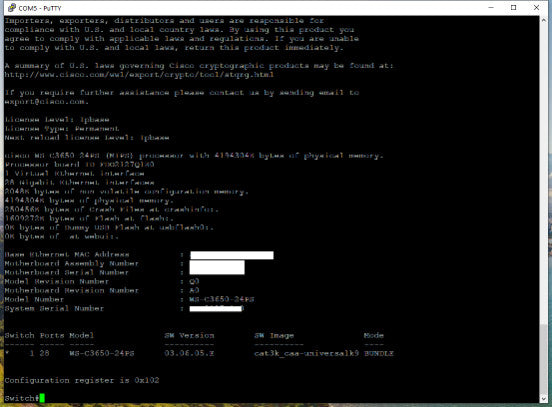Click 'Next reload license level: Ipbase' line
552x407 pixels.
(87, 138)
